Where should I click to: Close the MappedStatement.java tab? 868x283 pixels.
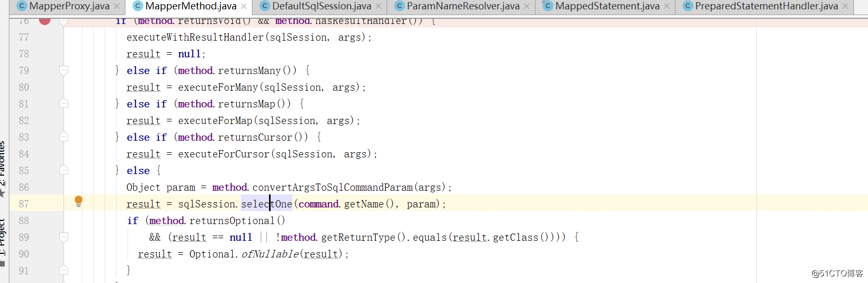click(x=667, y=6)
